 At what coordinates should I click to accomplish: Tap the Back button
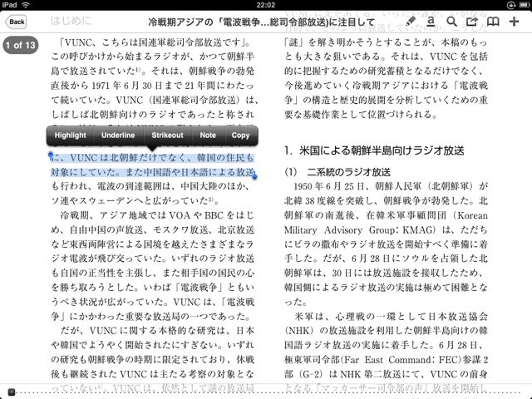point(16,22)
